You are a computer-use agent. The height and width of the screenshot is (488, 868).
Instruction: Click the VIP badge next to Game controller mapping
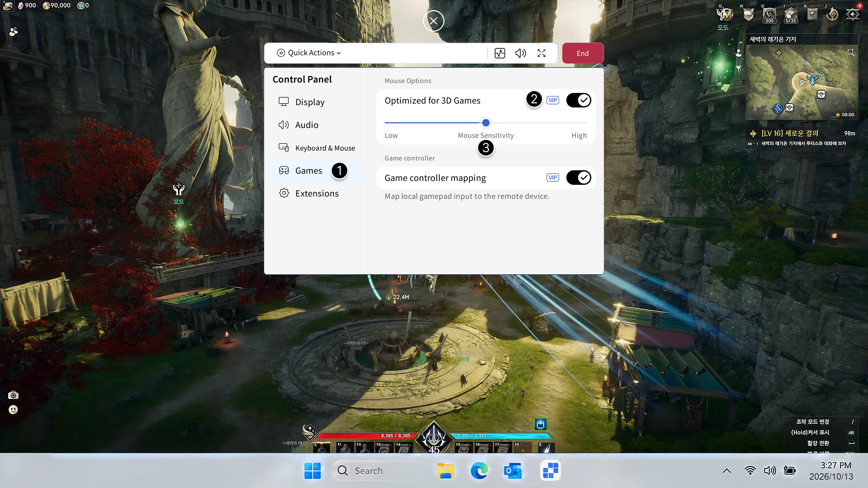click(553, 178)
